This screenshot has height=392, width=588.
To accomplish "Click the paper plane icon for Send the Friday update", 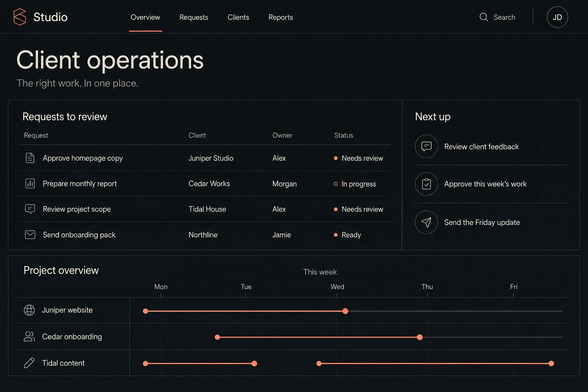I will (426, 222).
